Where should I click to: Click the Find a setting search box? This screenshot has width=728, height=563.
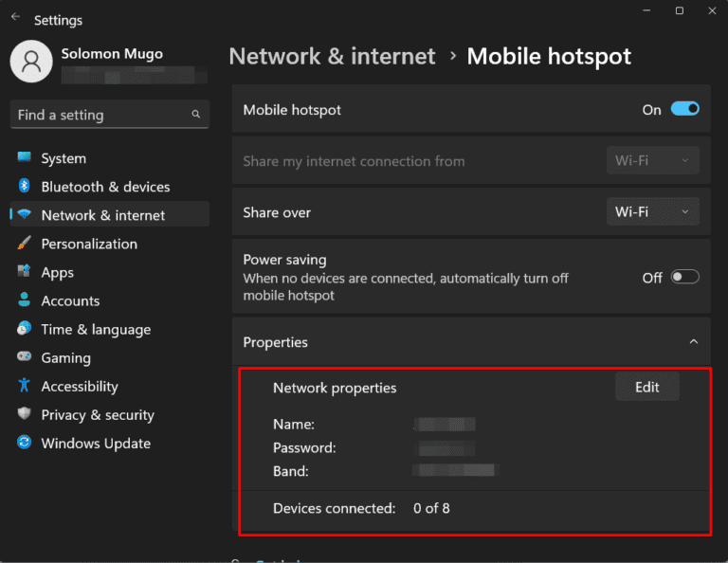(100, 115)
